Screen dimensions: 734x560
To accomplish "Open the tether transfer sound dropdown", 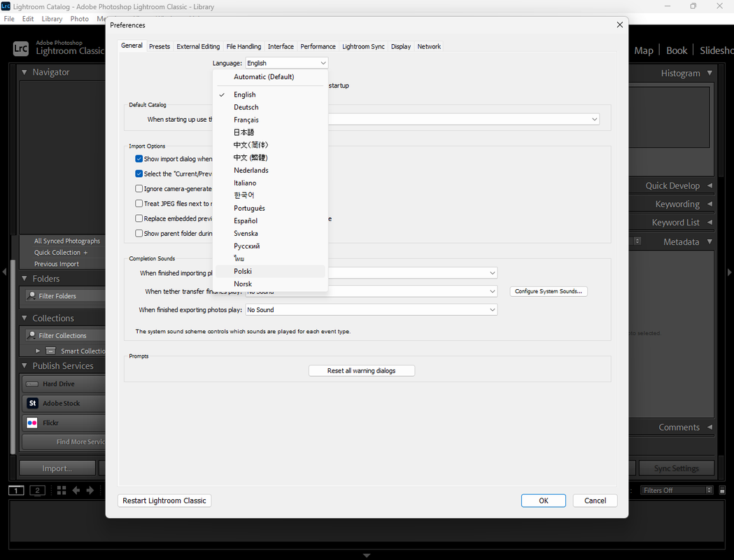I will click(x=493, y=291).
